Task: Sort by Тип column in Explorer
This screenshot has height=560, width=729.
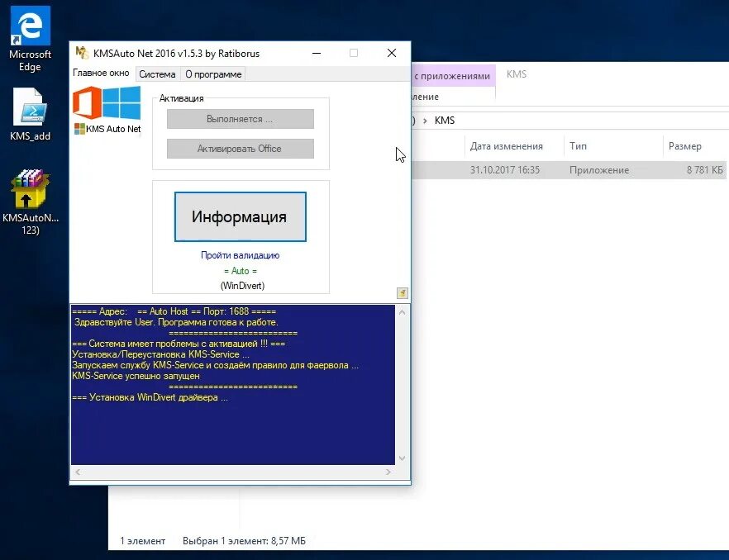Action: pyautogui.click(x=613, y=146)
